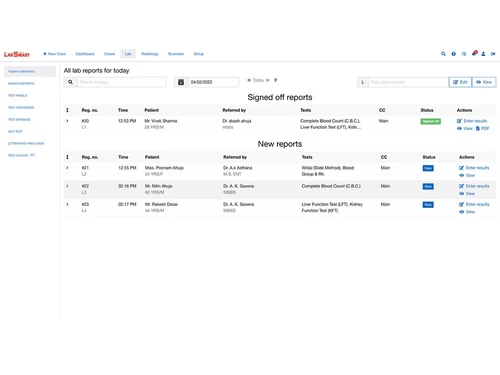Click the list icon in the top bar

click(x=464, y=54)
